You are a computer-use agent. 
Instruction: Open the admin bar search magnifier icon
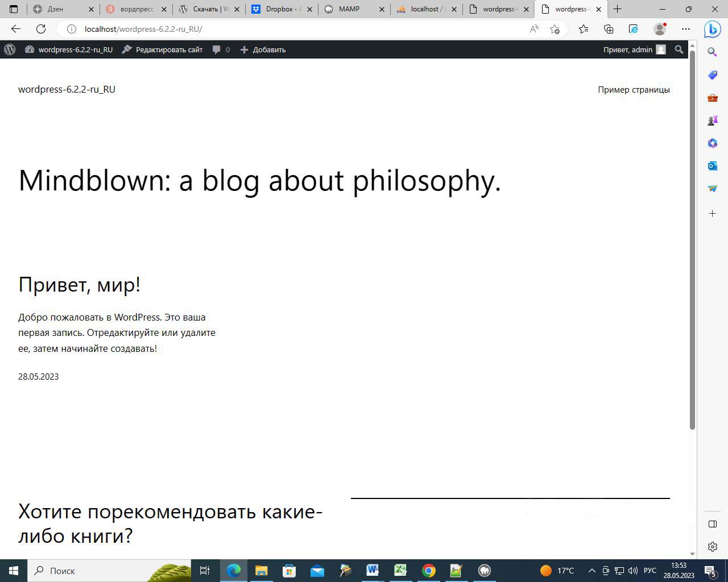click(x=679, y=49)
